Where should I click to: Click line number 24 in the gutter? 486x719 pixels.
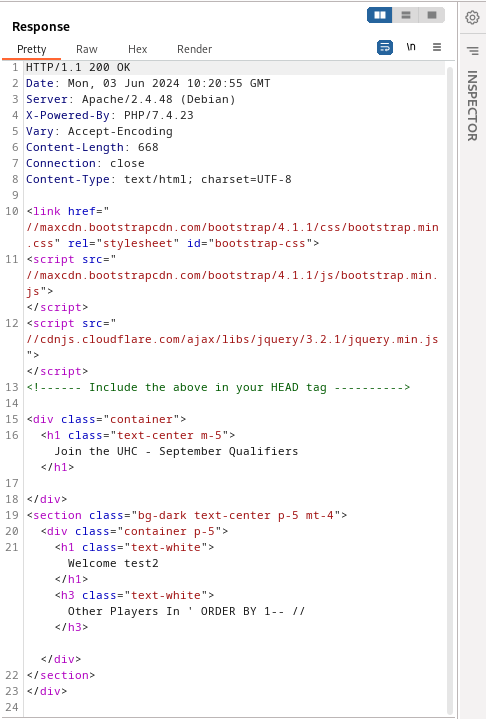coord(12,707)
